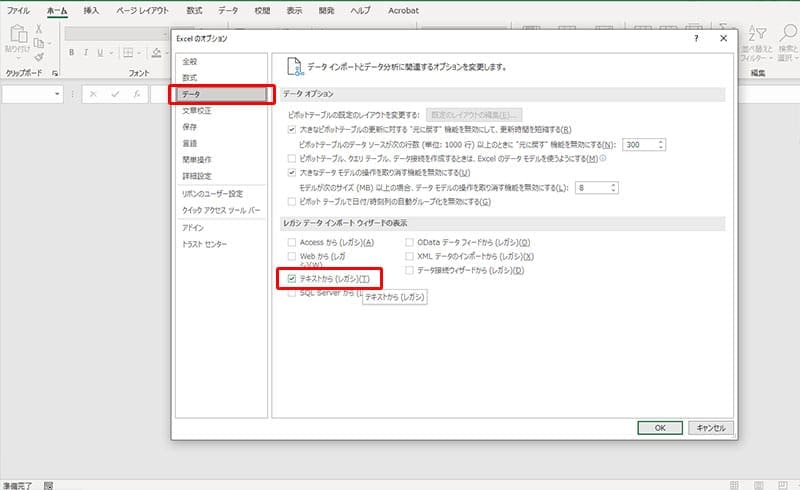Open the 挿入 (Insert) ribbon tab
The width and height of the screenshot is (800, 490).
pos(91,9)
